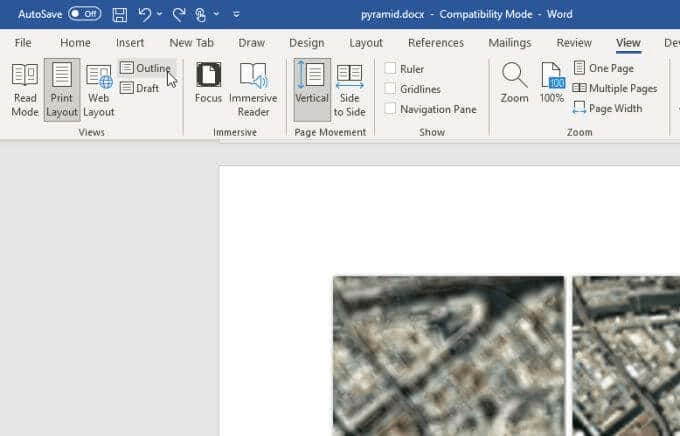This screenshot has width=680, height=436.
Task: Click the Outline view button
Action: click(x=145, y=68)
